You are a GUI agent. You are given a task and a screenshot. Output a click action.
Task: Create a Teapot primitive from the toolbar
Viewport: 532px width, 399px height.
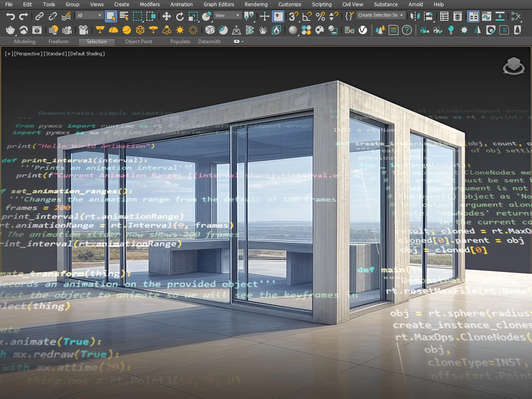pos(10,30)
